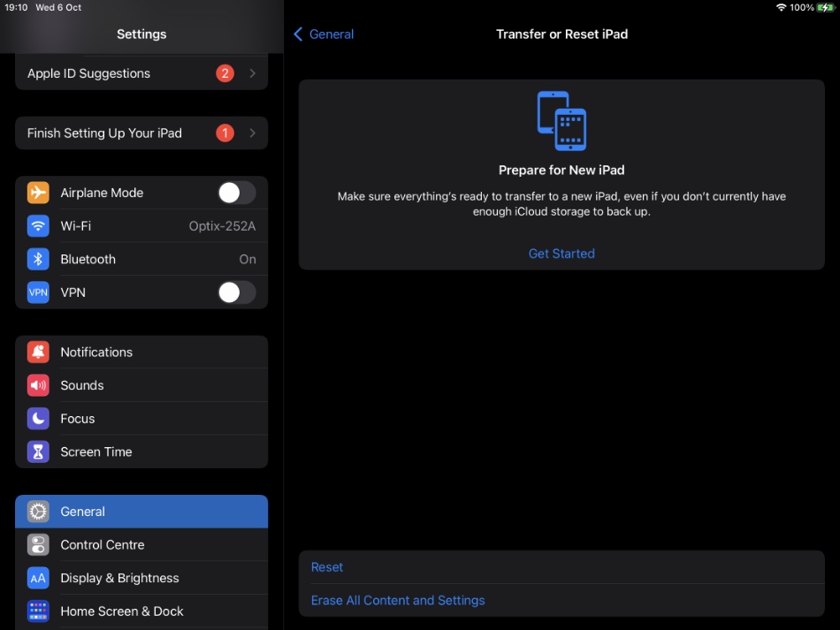Tap the Prepare for New iPad heading

point(561,171)
